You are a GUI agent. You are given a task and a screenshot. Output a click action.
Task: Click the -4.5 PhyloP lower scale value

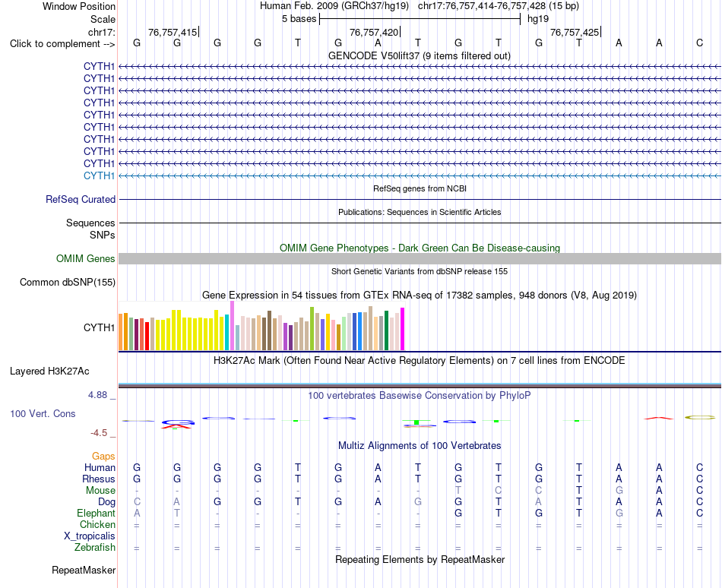[x=99, y=433]
